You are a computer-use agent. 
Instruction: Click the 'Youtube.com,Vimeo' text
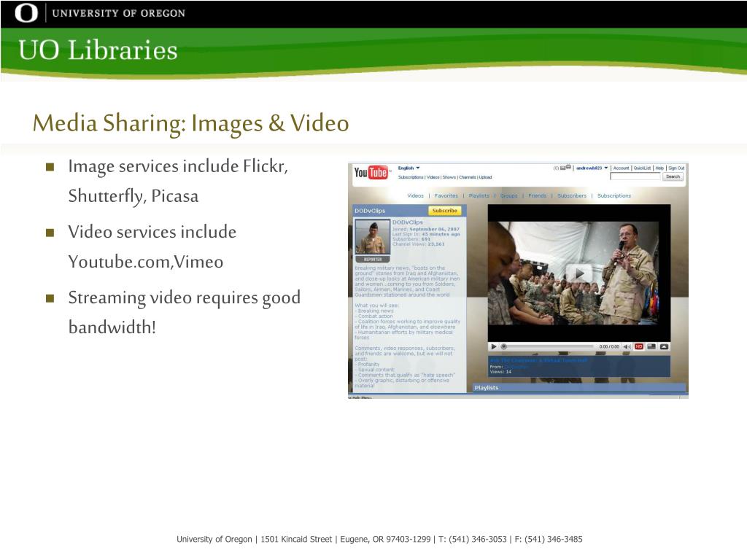(x=146, y=262)
